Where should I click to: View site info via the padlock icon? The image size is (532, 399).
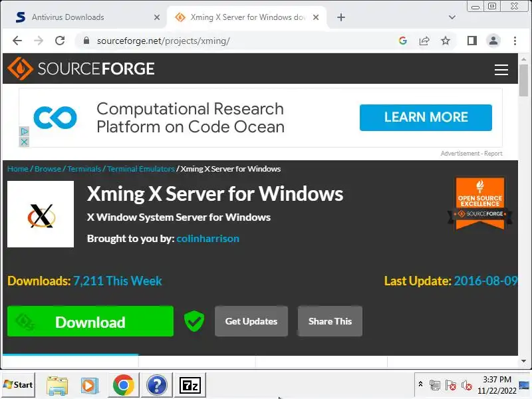click(86, 41)
